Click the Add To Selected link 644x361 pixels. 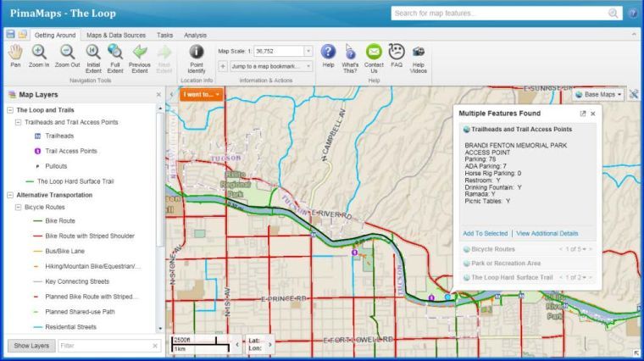pos(486,233)
